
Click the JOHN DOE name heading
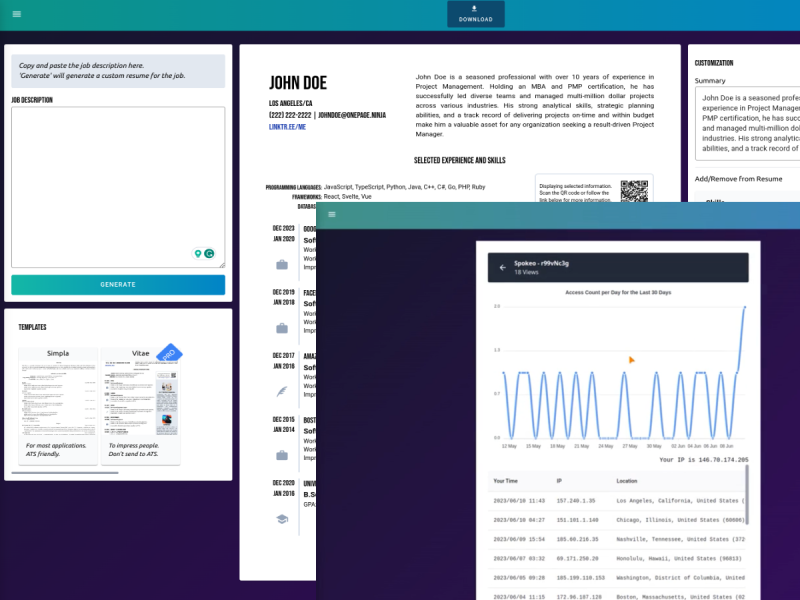298,83
